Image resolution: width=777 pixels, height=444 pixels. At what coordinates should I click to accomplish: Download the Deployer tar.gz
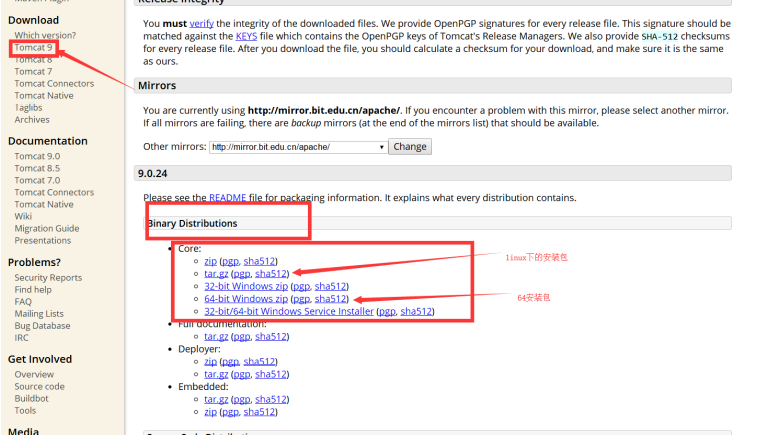point(216,374)
